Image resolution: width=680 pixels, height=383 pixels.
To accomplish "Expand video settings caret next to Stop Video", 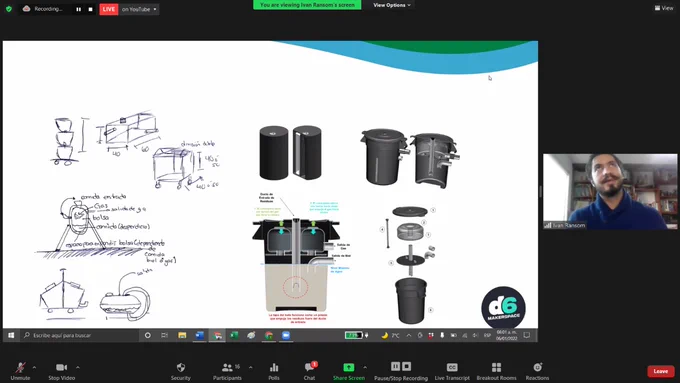I will [x=78, y=367].
